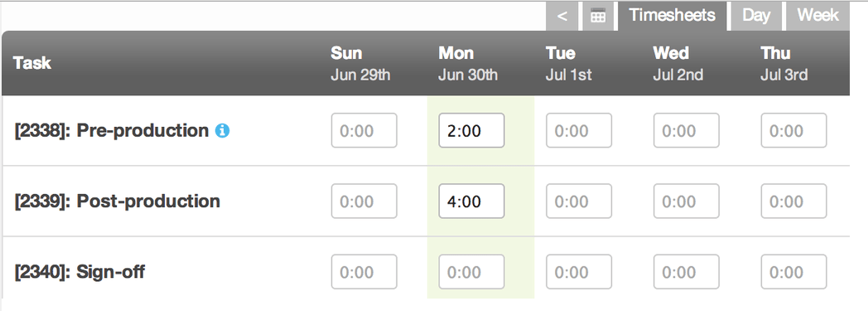Click the info icon beside Pre-production
This screenshot has width=868, height=311.
point(223,131)
